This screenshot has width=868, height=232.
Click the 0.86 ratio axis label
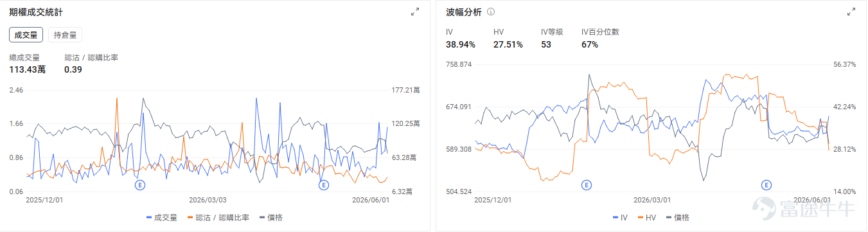[16, 157]
